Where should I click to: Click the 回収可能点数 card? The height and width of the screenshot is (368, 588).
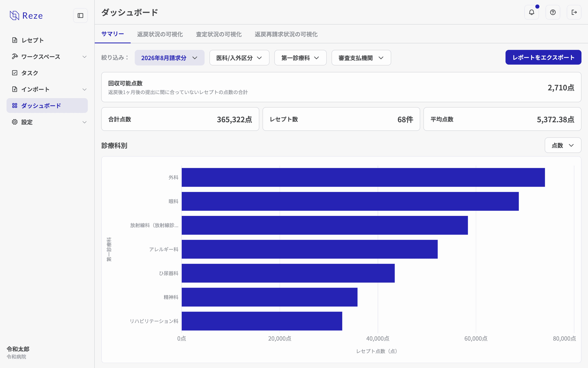(341, 87)
